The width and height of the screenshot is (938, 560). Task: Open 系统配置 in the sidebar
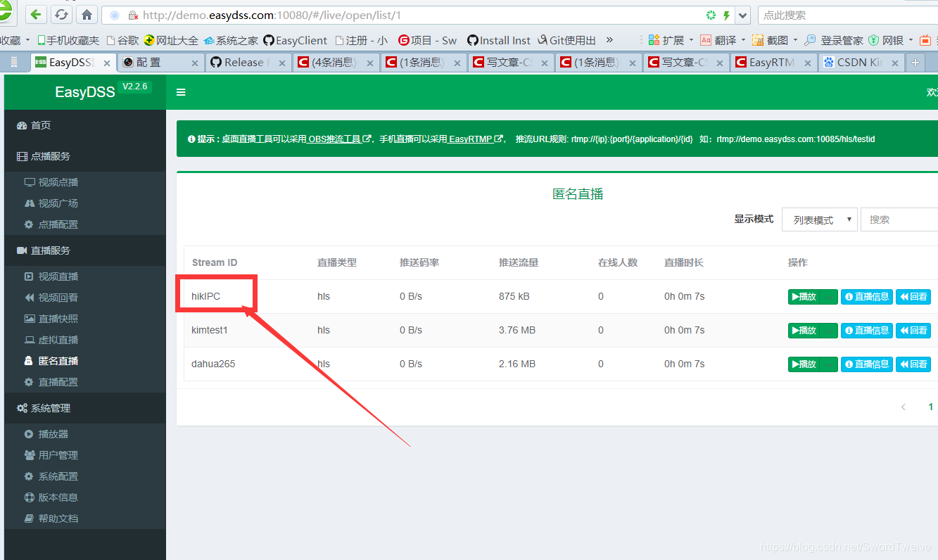click(84, 476)
